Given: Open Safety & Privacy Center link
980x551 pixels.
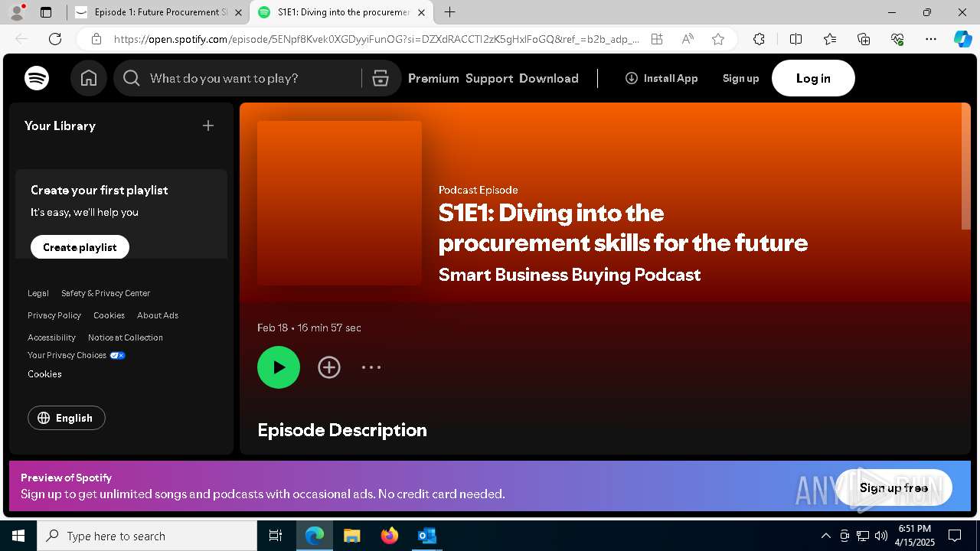Looking at the screenshot, I should click(x=106, y=293).
